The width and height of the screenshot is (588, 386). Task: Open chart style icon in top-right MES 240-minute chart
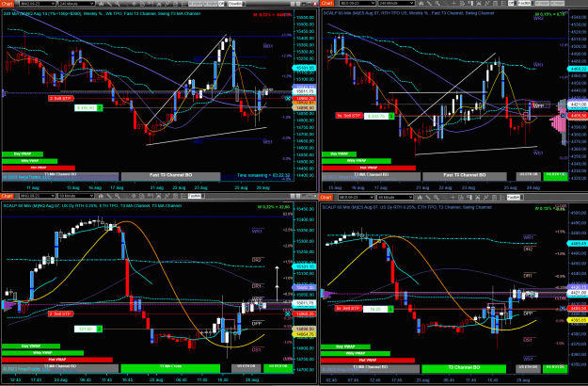point(421,4)
